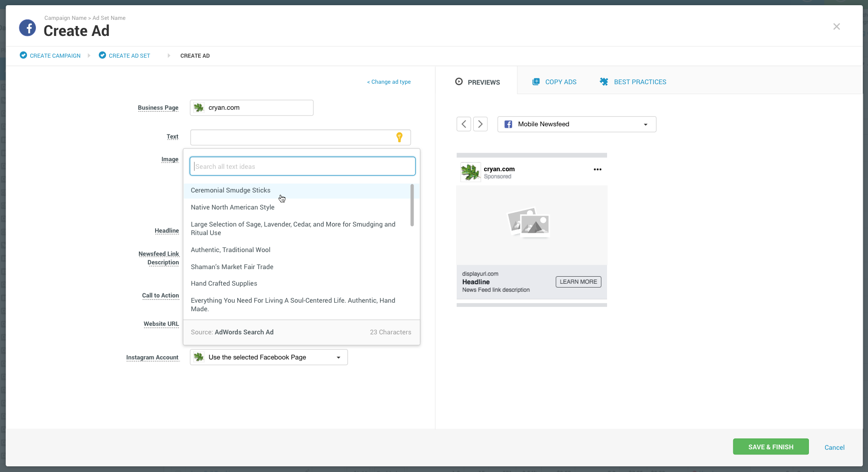Show the previous ad preview

pyautogui.click(x=464, y=124)
